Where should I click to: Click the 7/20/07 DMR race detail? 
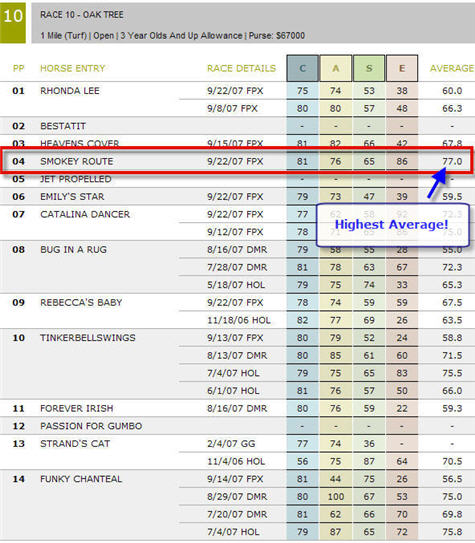tap(237, 515)
